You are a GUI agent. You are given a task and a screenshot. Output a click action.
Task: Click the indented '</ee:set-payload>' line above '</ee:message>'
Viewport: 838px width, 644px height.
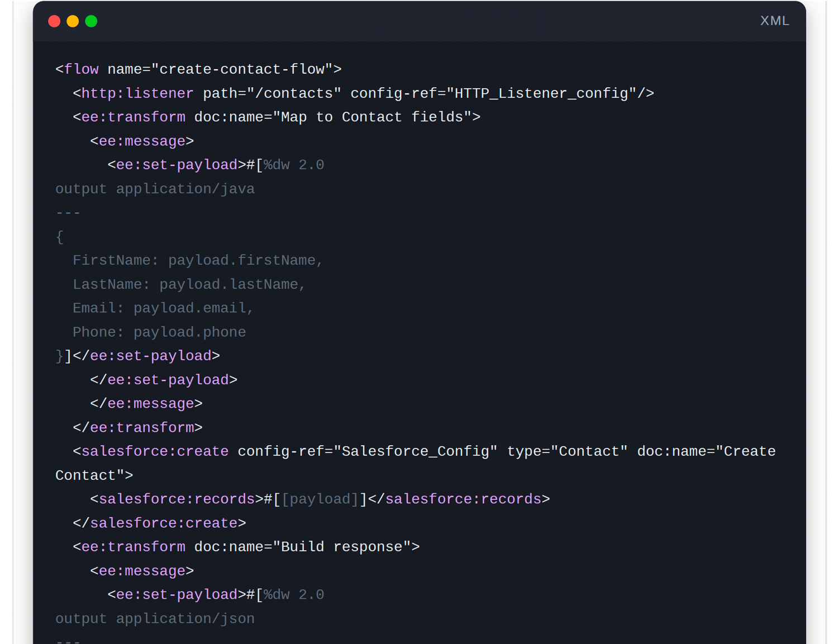(164, 380)
